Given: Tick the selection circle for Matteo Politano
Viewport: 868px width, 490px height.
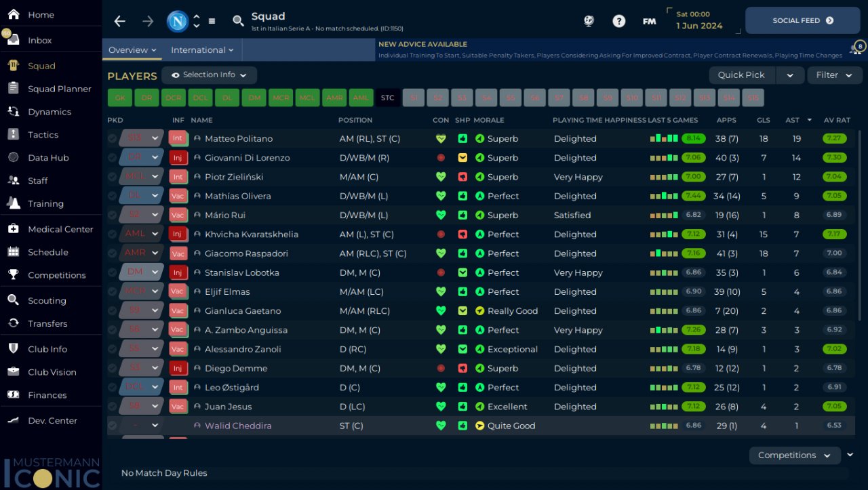Looking at the screenshot, I should (x=112, y=138).
